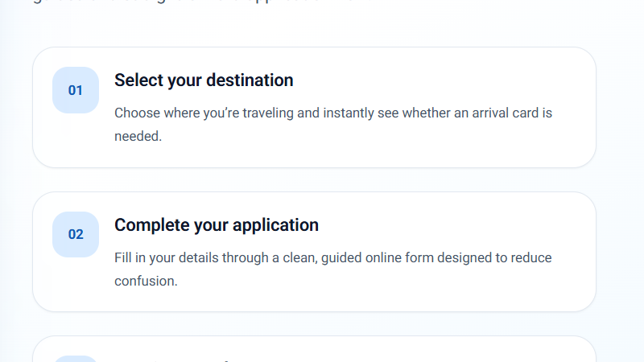The width and height of the screenshot is (644, 362).
Task: Open the "Complete your application" heading
Action: [x=217, y=225]
